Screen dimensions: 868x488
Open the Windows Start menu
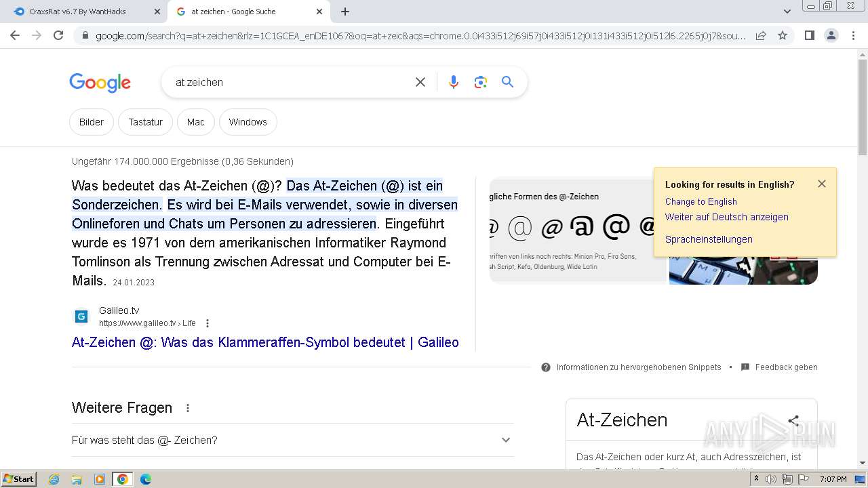click(x=18, y=479)
